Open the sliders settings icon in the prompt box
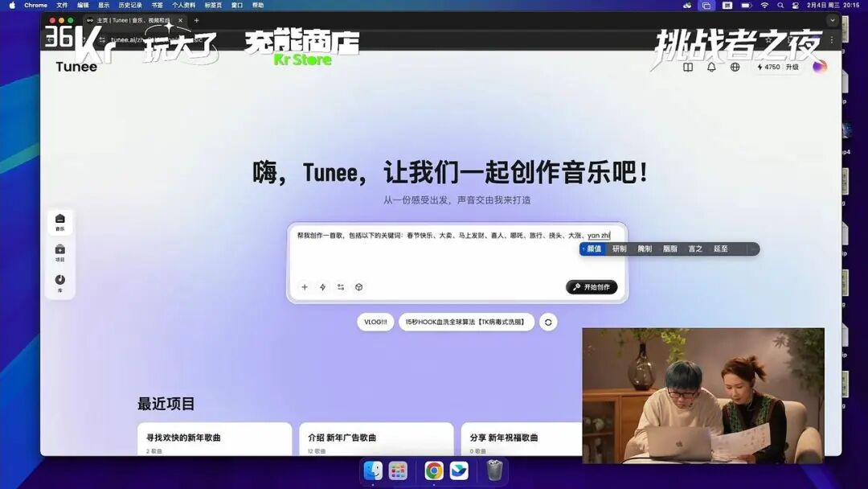The width and height of the screenshot is (868, 489). coord(341,287)
